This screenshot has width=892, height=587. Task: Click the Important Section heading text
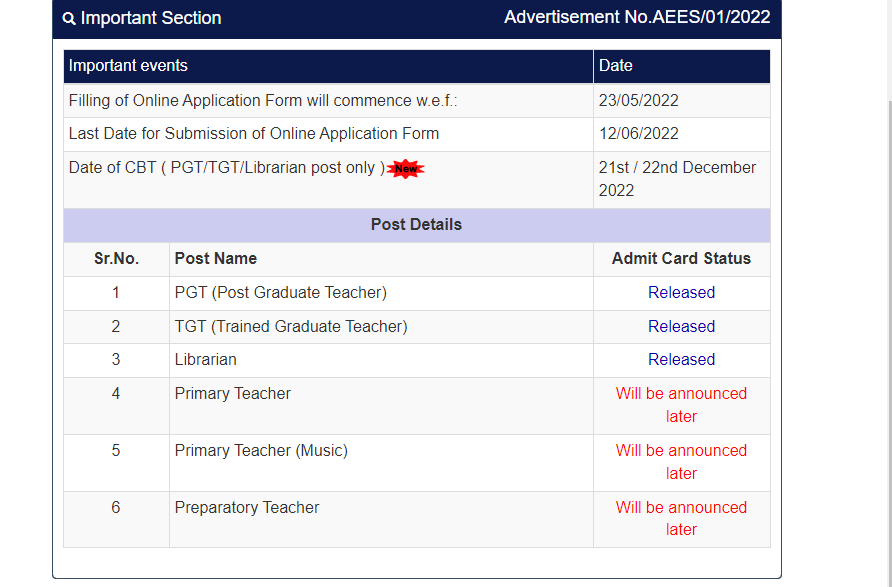151,19
